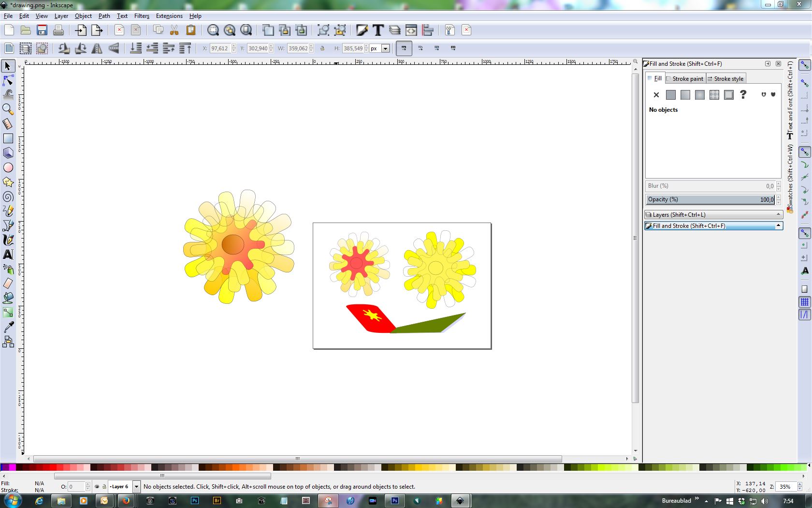Switch to the Stroke paint tab
Viewport: 812px width, 508px height.
pos(684,79)
